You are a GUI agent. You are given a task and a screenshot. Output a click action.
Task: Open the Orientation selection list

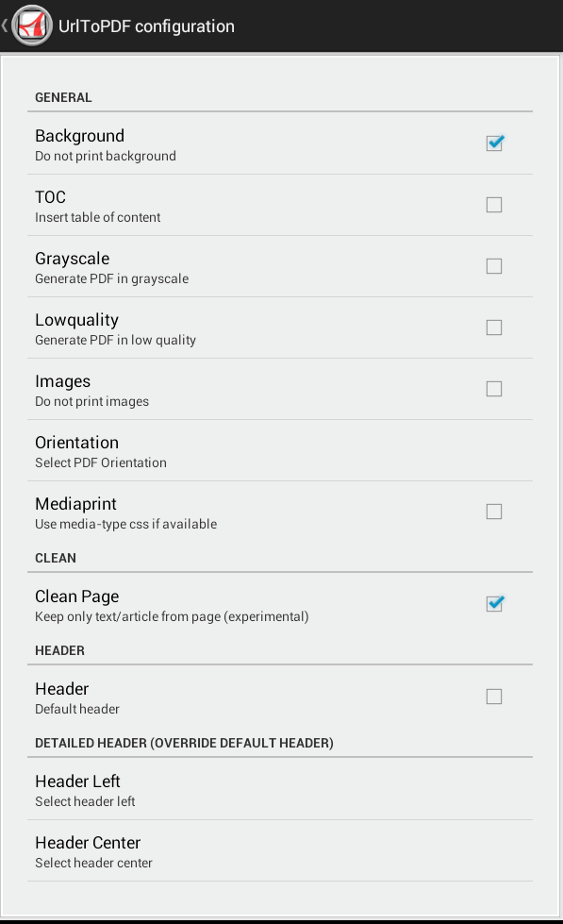[280, 451]
